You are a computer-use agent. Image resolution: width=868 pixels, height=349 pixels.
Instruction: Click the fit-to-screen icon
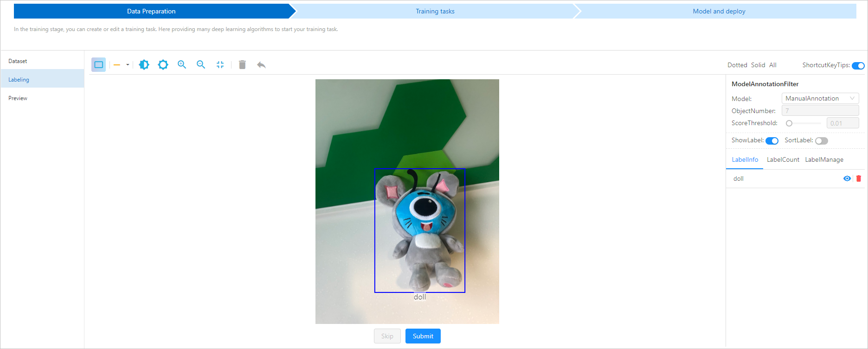point(220,65)
